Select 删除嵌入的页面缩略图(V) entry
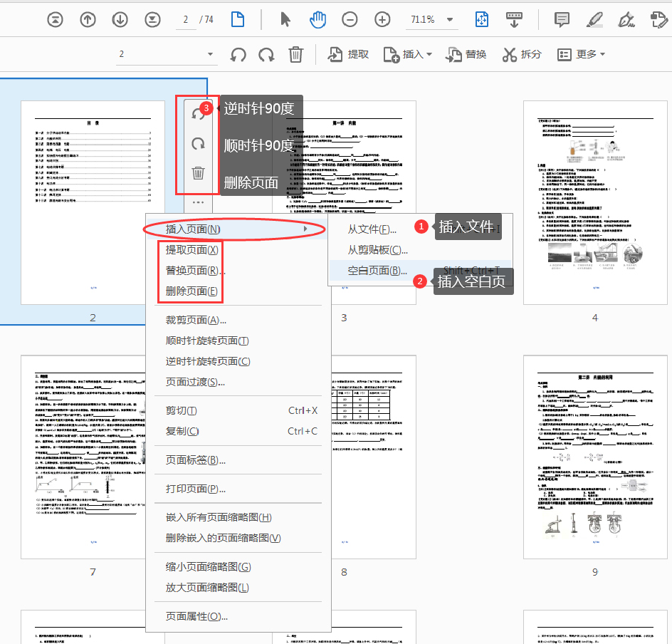This screenshot has height=644, width=672. [238, 538]
